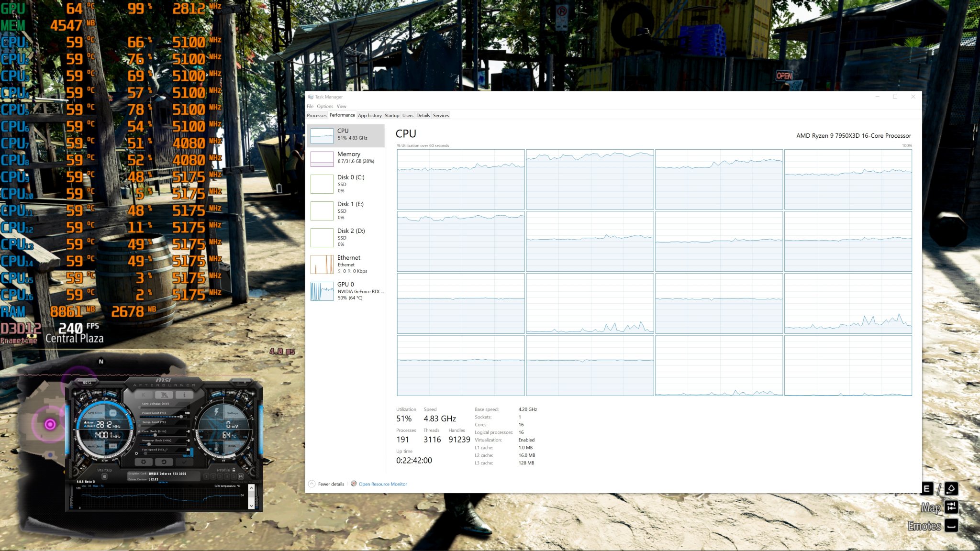Toggle the profile lock icon

(234, 470)
